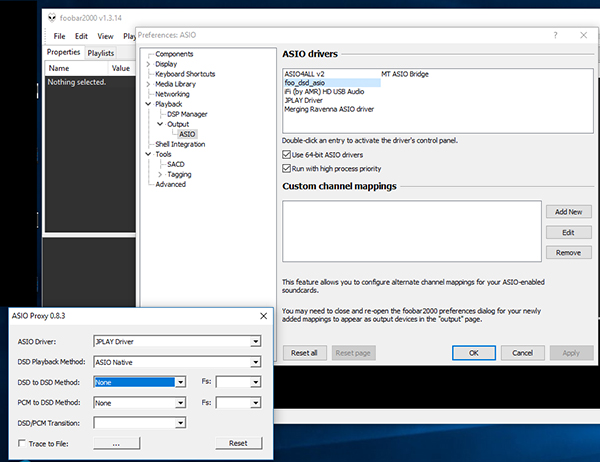The image size is (600, 462).
Task: Click the Apply button
Action: tap(571, 353)
